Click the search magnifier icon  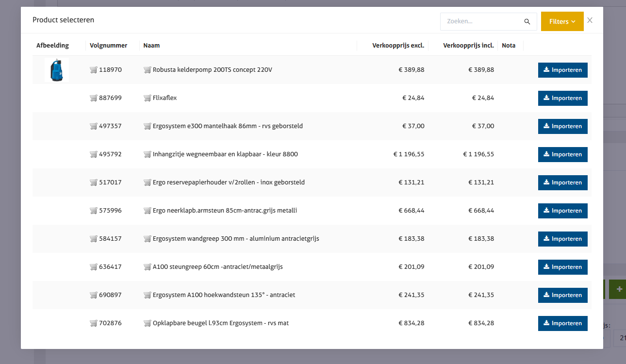pos(527,22)
